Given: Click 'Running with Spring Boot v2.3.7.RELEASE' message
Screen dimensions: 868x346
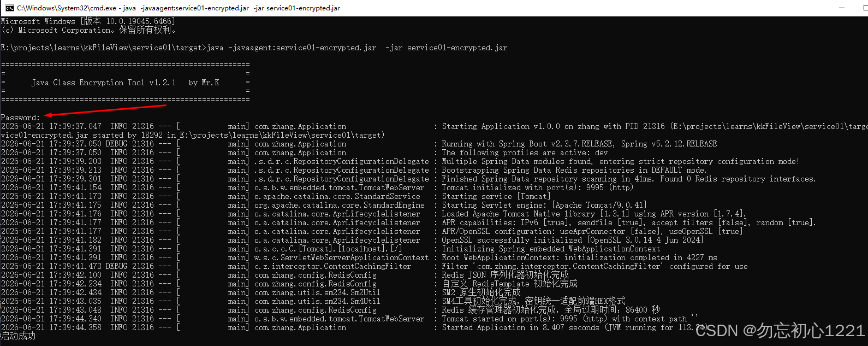Looking at the screenshot, I should pos(579,144).
